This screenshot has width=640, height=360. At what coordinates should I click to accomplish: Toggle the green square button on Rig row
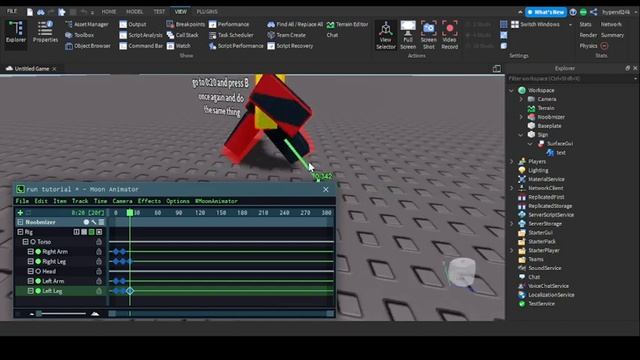click(91, 232)
